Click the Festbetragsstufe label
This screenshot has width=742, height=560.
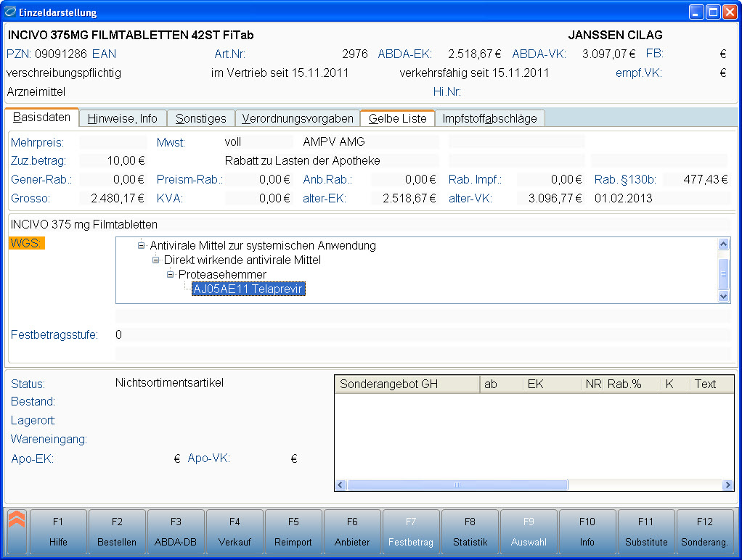(x=54, y=335)
